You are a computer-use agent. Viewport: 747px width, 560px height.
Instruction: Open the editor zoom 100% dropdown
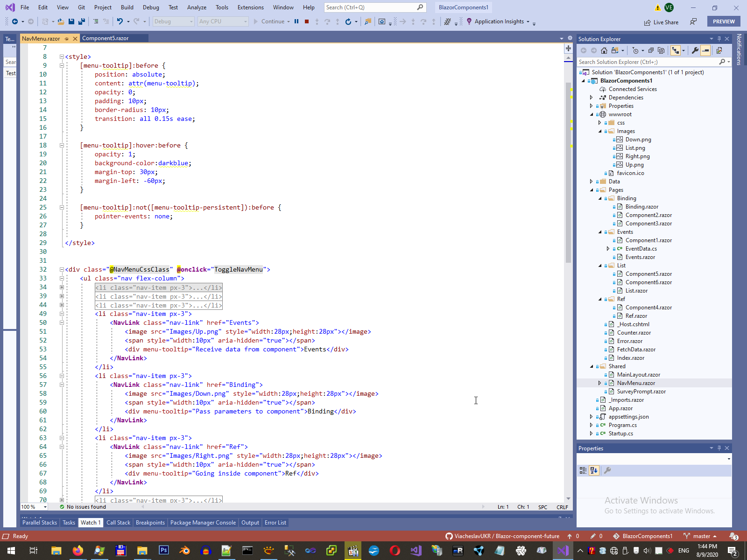click(45, 507)
